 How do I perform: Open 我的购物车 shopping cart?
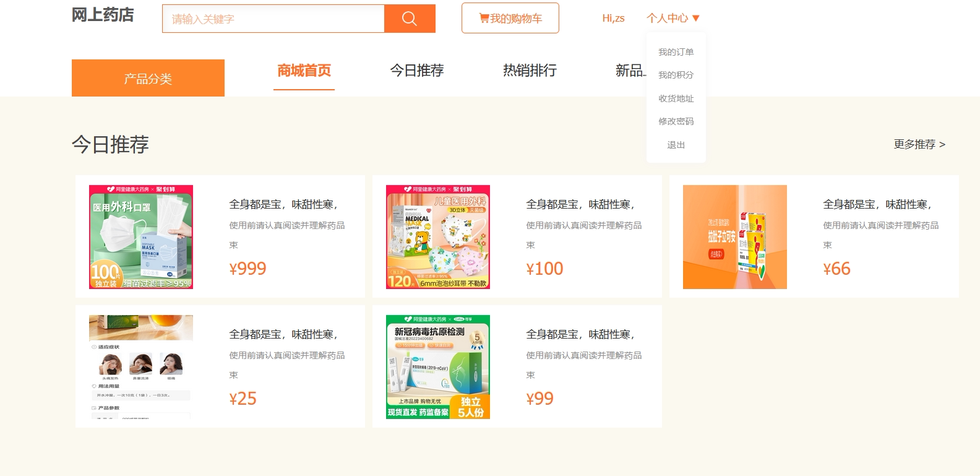coord(510,19)
